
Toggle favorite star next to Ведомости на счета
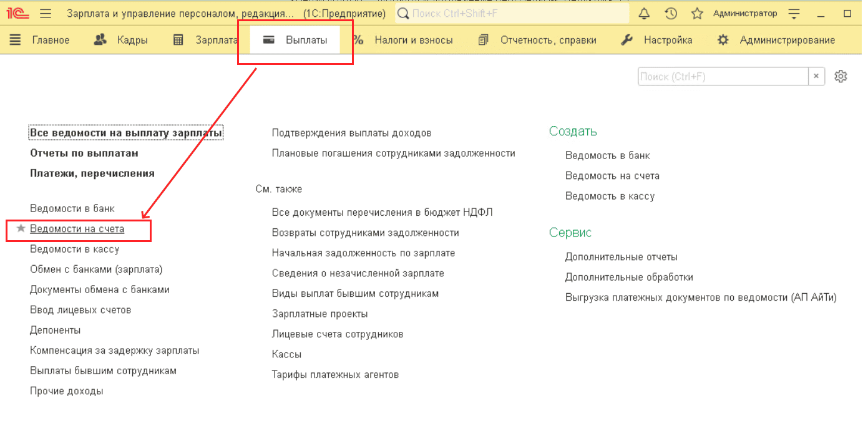21,229
